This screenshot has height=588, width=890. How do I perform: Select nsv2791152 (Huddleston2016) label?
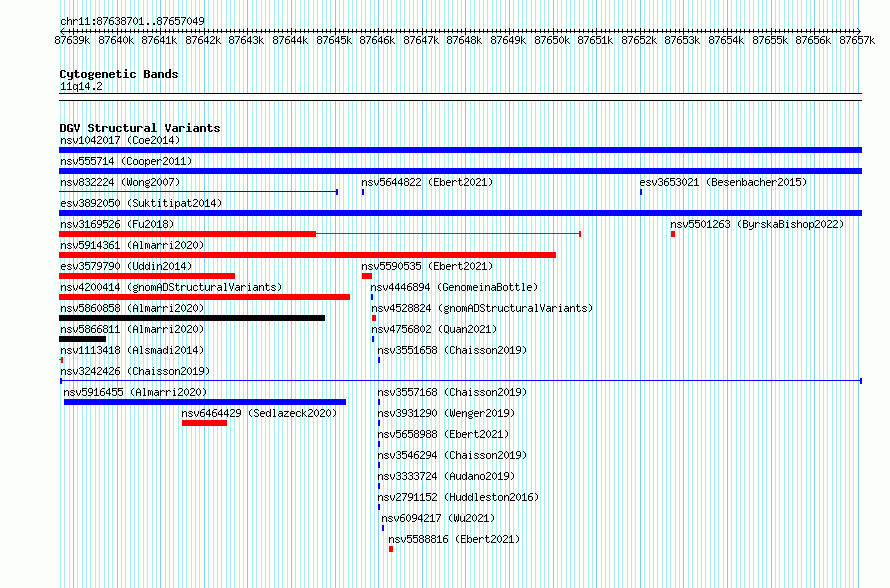click(x=458, y=497)
